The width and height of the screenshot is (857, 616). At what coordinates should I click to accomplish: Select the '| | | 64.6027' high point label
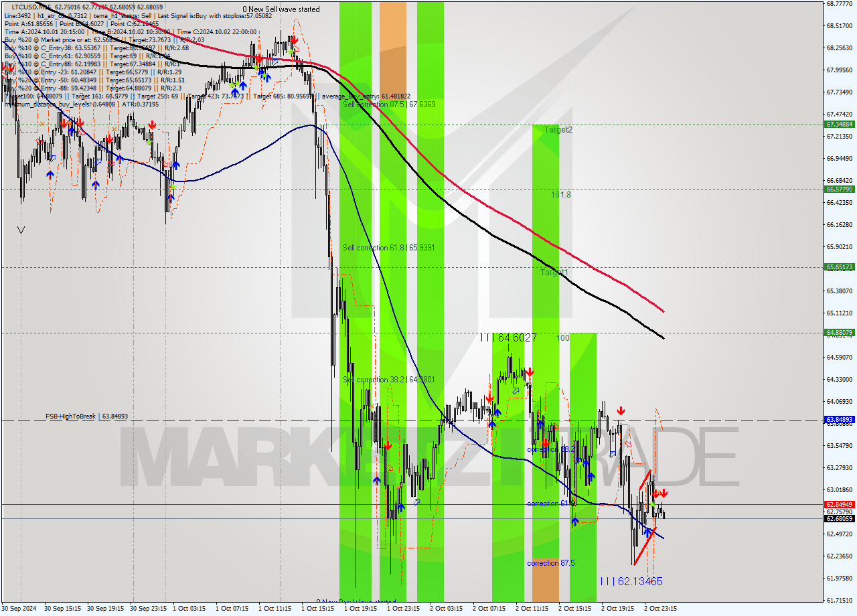pos(508,338)
